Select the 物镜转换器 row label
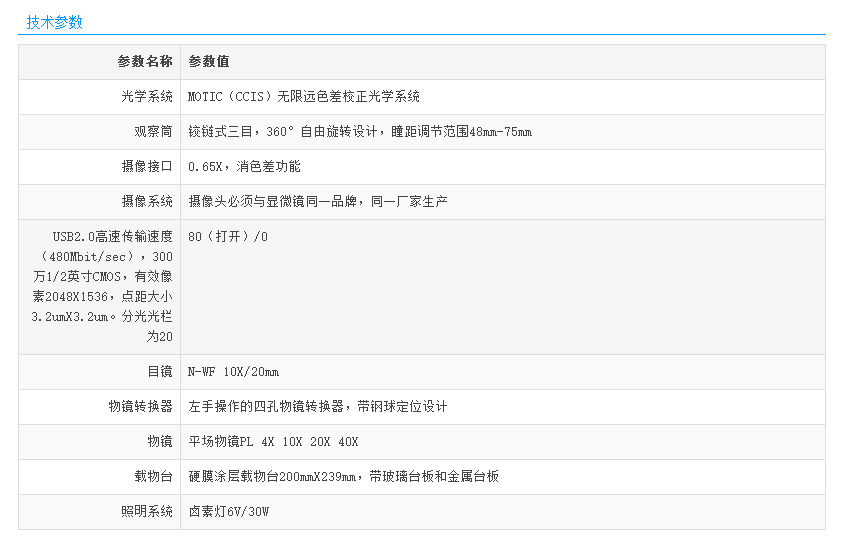This screenshot has width=842, height=536. point(140,407)
